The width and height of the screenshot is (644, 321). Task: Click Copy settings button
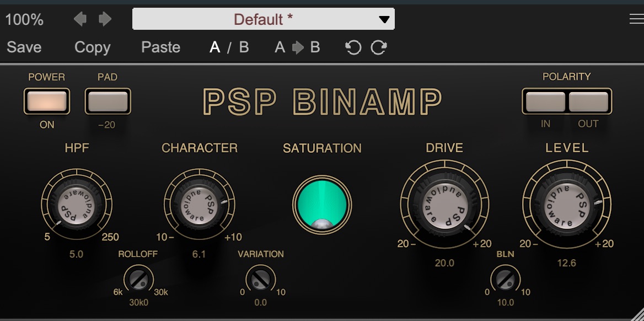[92, 47]
